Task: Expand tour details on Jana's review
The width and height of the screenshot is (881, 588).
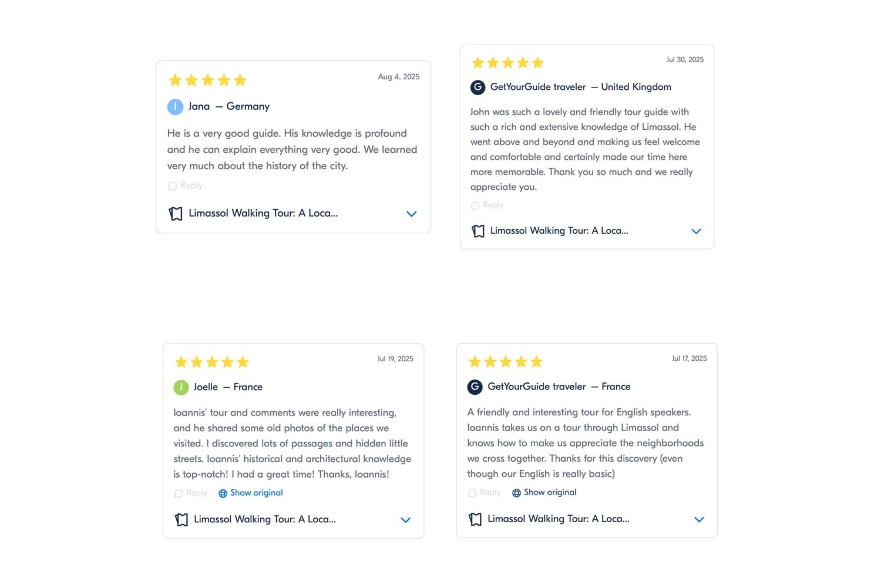Action: 411,214
